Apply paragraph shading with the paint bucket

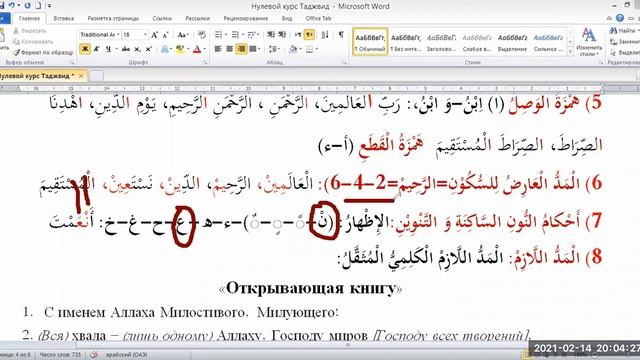pyautogui.click(x=293, y=49)
